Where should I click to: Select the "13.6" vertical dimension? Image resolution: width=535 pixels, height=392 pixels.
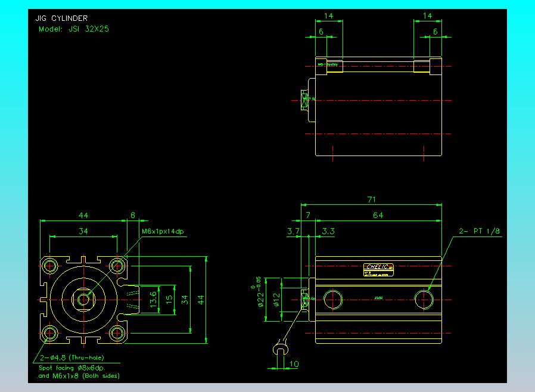153,299
